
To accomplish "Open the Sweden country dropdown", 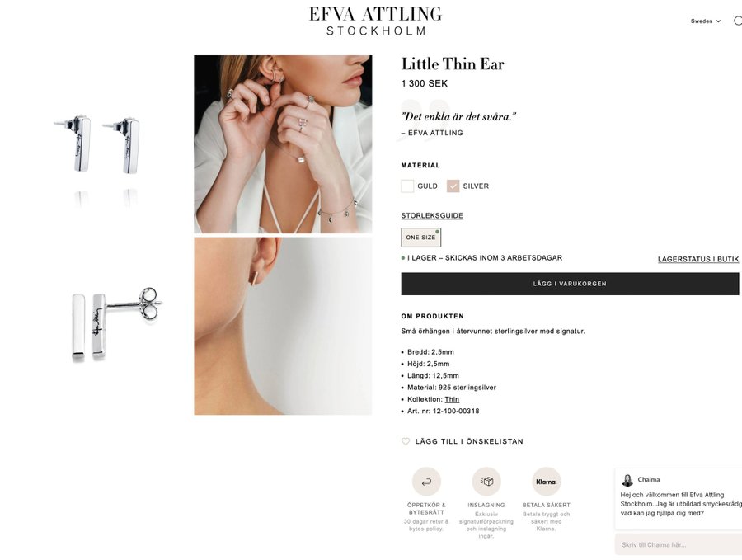I will click(x=706, y=21).
